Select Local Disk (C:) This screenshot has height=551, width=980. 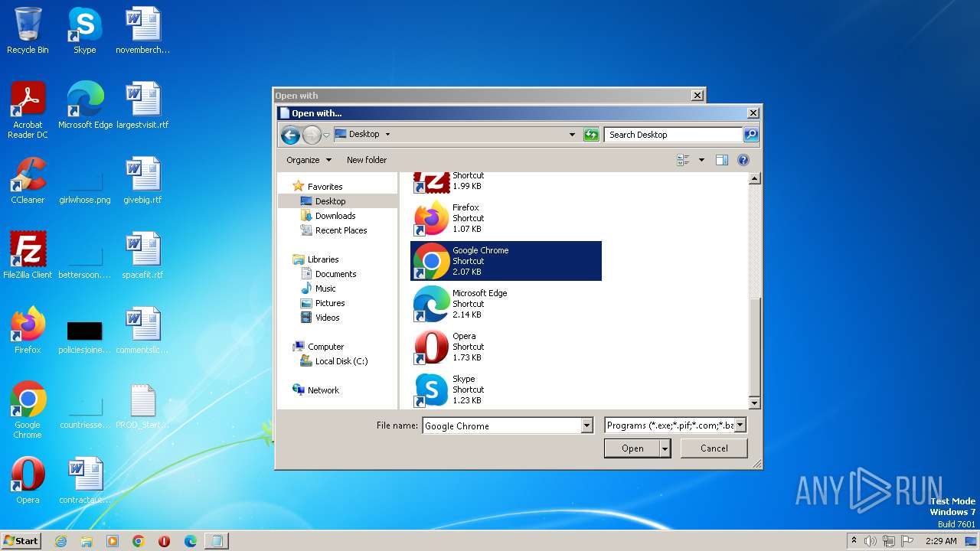341,361
